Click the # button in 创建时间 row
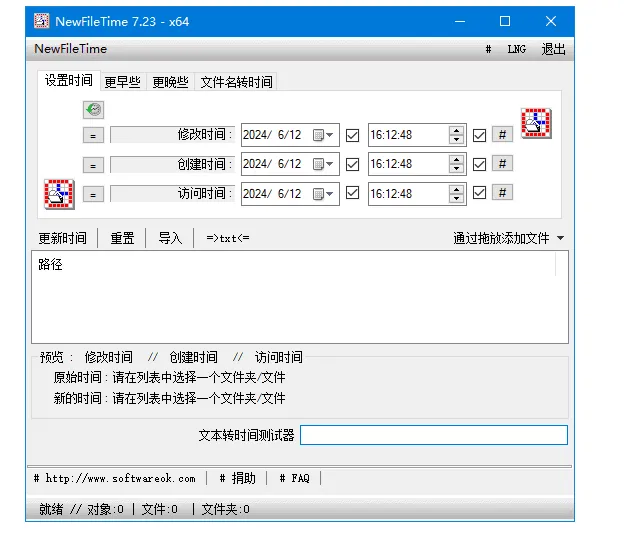Viewport: 629px width, 535px height. tap(502, 164)
